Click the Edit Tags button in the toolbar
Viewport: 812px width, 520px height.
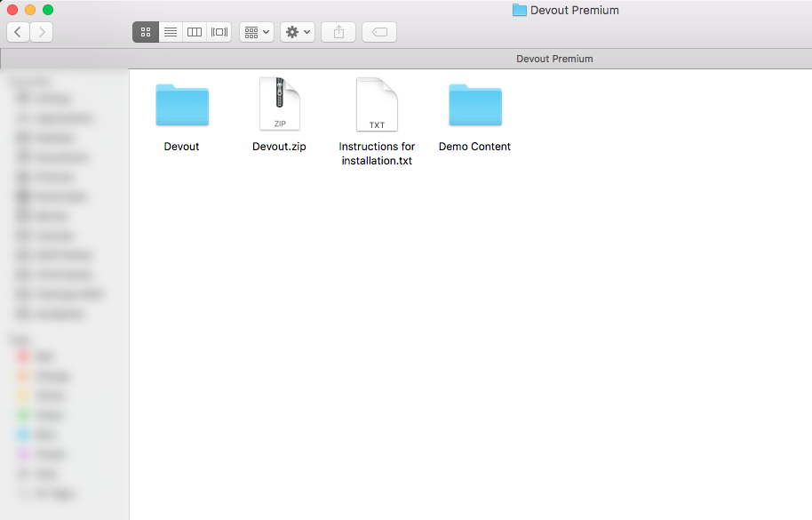pos(378,31)
